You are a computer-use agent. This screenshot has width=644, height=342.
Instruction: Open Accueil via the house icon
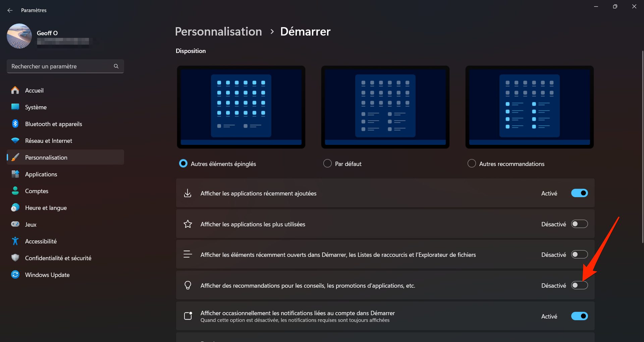click(15, 90)
